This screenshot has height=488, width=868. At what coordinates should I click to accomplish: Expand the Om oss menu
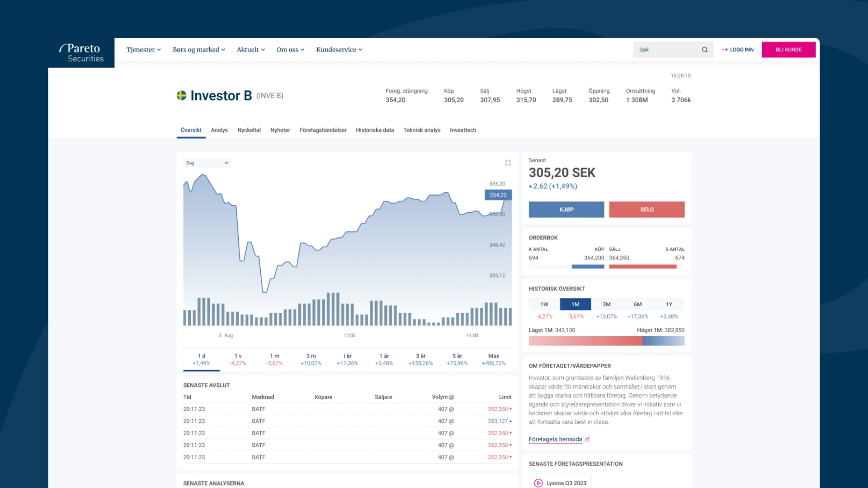pos(290,50)
